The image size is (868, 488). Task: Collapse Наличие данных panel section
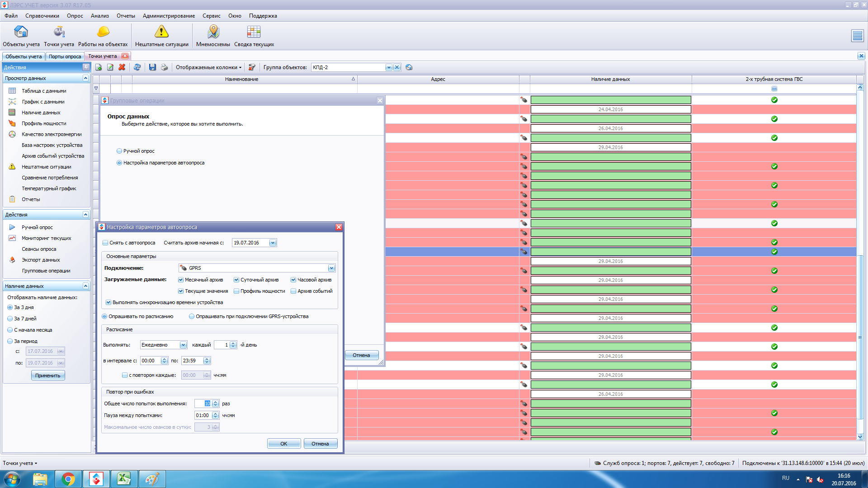(x=85, y=286)
